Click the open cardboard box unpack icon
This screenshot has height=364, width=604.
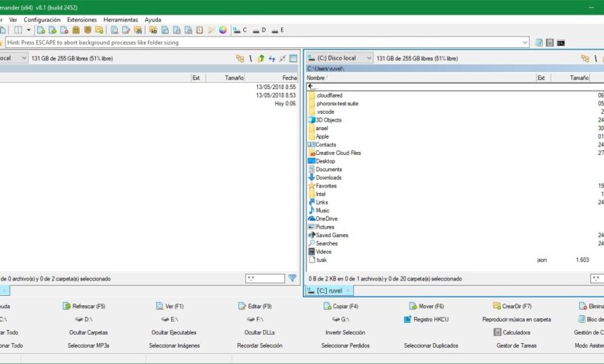[88, 30]
